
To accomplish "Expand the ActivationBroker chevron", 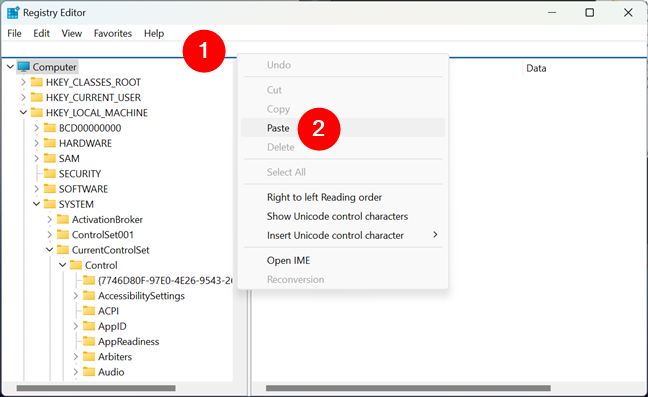I will tap(50, 219).
